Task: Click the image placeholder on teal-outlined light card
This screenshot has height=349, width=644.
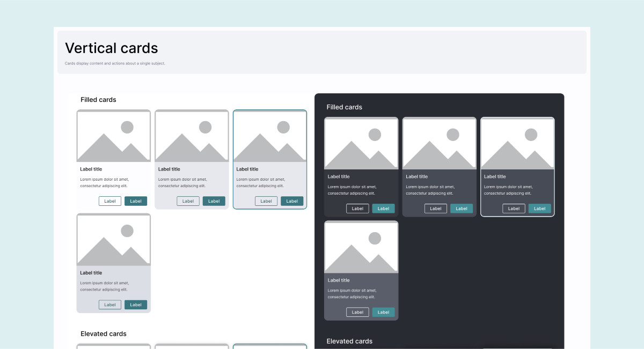Action: pos(269,135)
